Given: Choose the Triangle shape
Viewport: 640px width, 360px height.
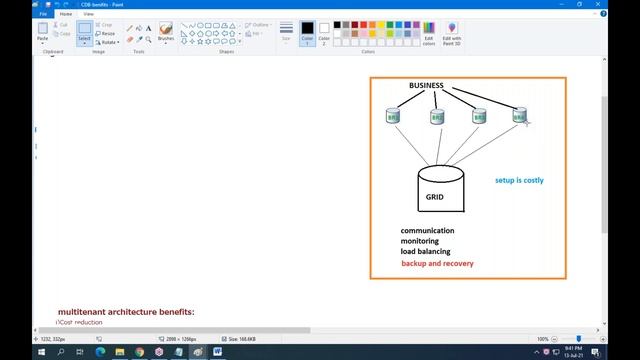Looking at the screenshot, I should (x=232, y=25).
